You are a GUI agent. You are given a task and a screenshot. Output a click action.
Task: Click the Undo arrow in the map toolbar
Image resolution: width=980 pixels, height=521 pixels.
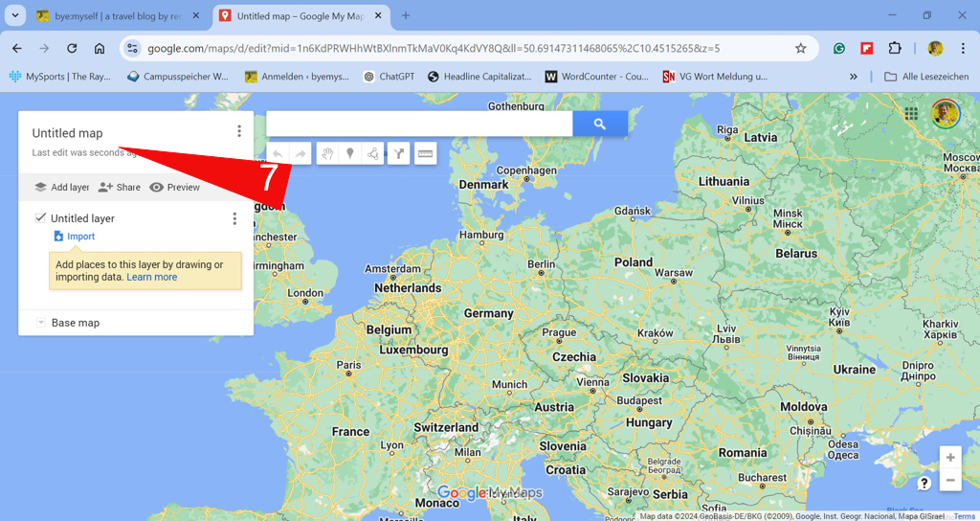[x=278, y=154]
